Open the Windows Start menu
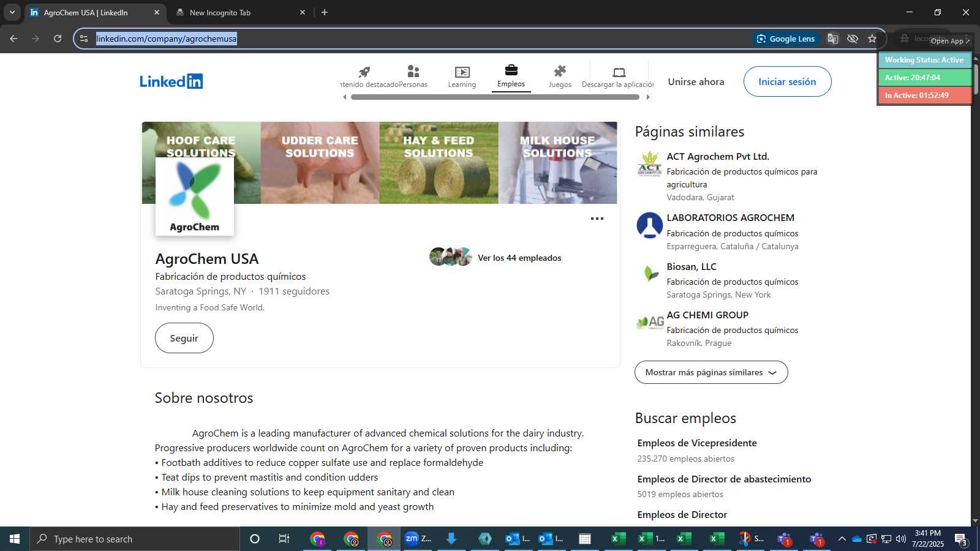The height and width of the screenshot is (551, 980). click(x=15, y=539)
